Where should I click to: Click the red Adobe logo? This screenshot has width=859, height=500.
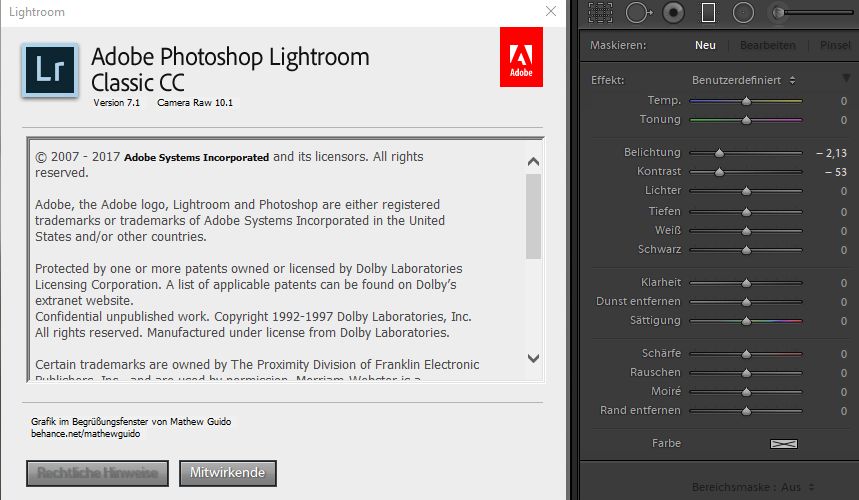coord(521,58)
